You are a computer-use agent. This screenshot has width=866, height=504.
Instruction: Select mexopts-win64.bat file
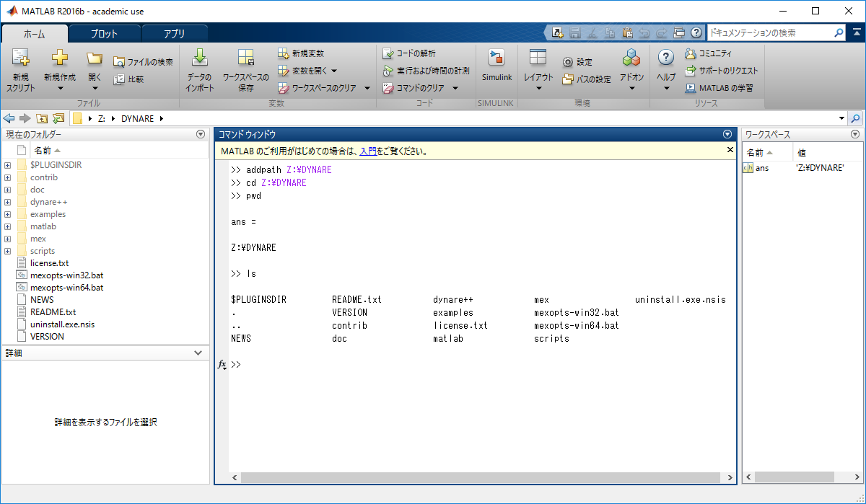click(x=66, y=288)
